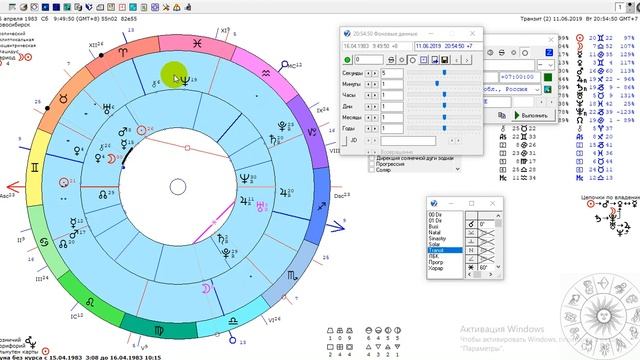The height and width of the screenshot is (360, 640).
Task: Increase Часы with right stepper arrow
Action: [375, 95]
